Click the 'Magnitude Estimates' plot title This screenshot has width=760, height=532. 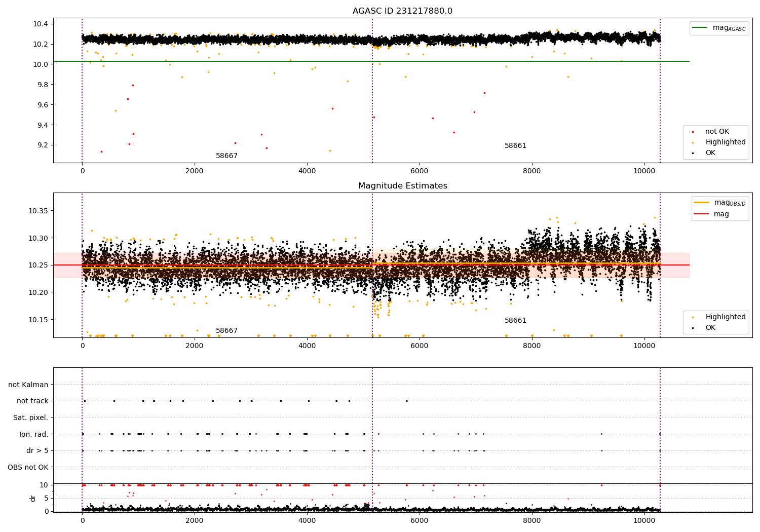pyautogui.click(x=402, y=186)
